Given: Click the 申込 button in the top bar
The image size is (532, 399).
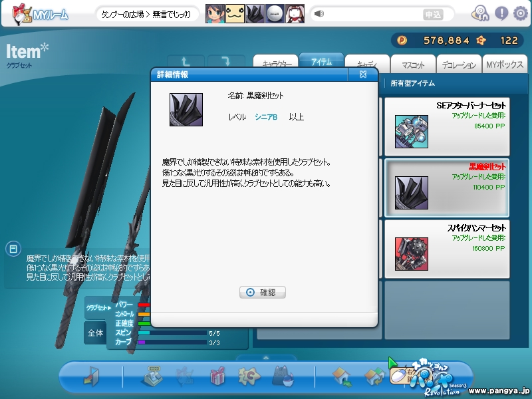Looking at the screenshot, I should point(434,14).
